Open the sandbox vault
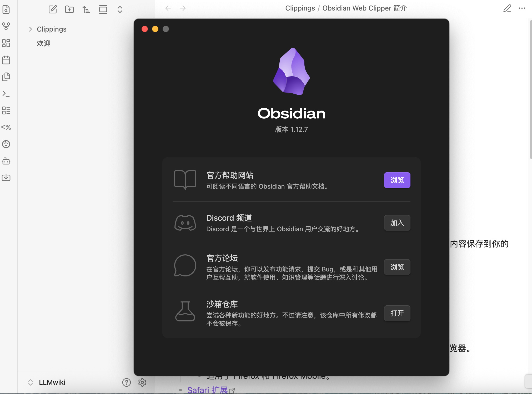Screen dimensions: 532x394 [397, 313]
